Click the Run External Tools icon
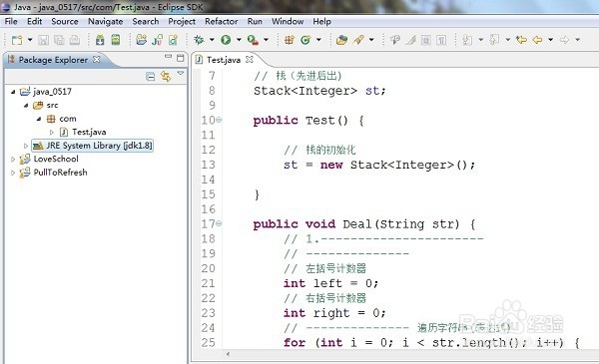 click(x=253, y=40)
